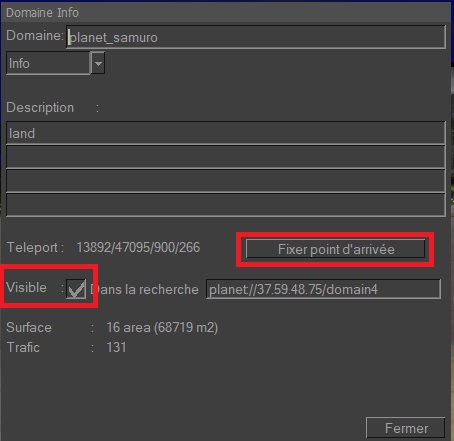Click the Visible label text

[26, 287]
